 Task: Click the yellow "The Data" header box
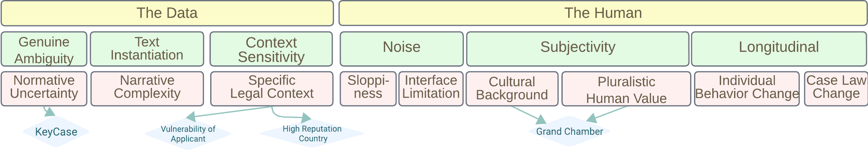click(167, 13)
